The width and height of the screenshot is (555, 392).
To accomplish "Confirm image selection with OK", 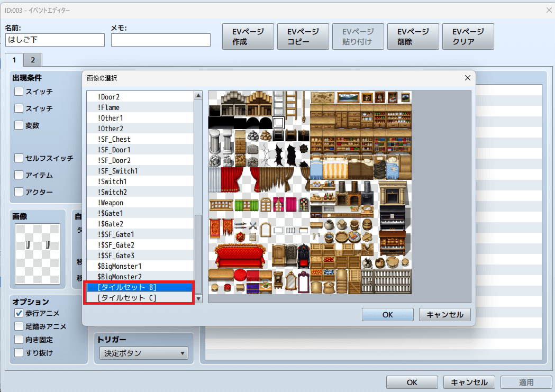I will tap(388, 315).
